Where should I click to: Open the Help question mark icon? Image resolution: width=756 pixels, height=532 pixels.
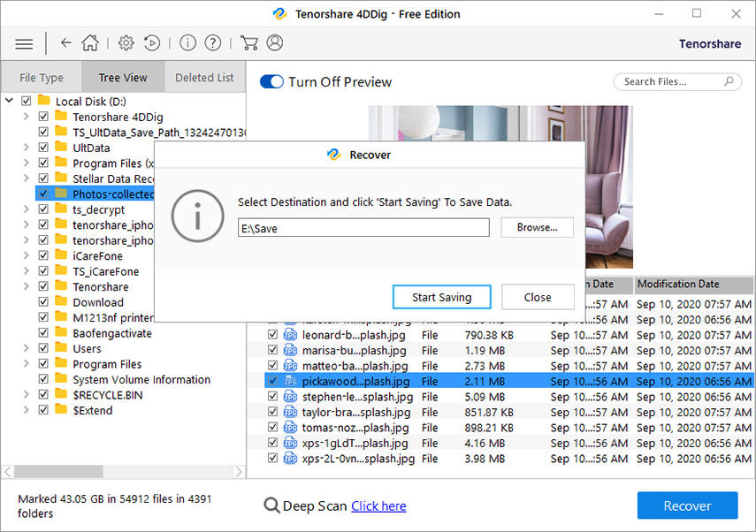[213, 42]
